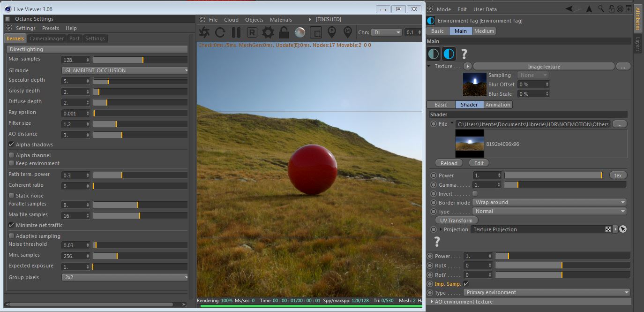Screen dimensions: 644x312
Task: Select the dimmed environment half-circle icon under Main
Action: click(x=433, y=54)
